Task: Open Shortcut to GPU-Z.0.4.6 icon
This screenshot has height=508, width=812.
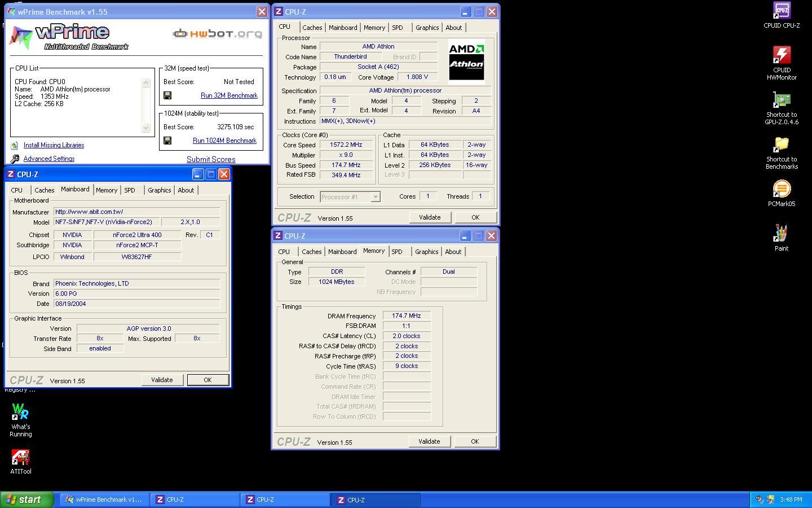Action: (x=782, y=108)
